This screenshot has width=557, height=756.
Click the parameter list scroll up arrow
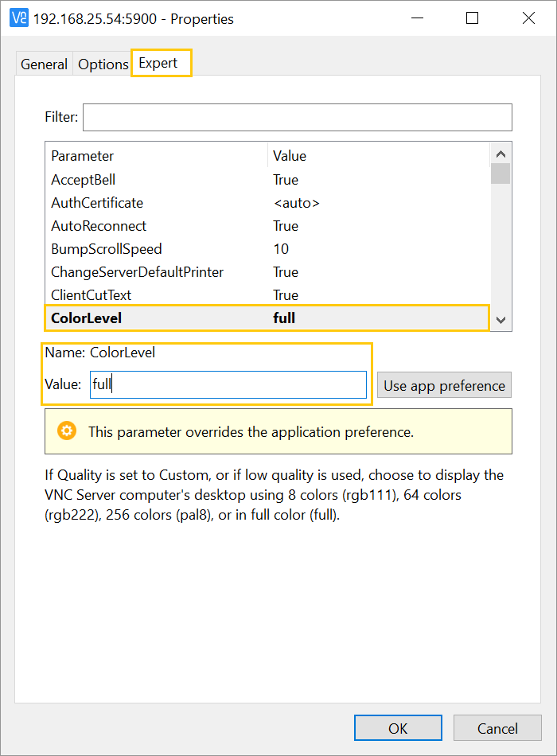coord(501,154)
